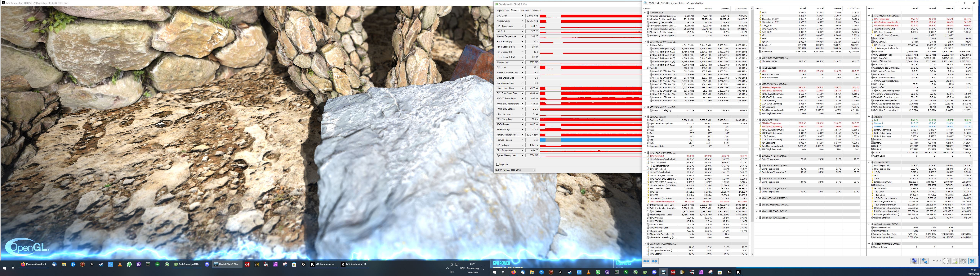The width and height of the screenshot is (980, 276).
Task: Open notification center on left taskbar
Action: pos(483,268)
